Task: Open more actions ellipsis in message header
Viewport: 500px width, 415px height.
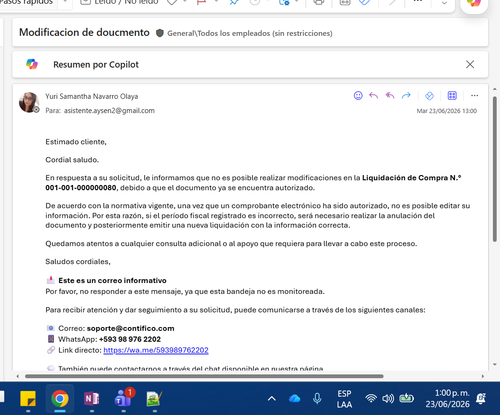Action: click(474, 96)
